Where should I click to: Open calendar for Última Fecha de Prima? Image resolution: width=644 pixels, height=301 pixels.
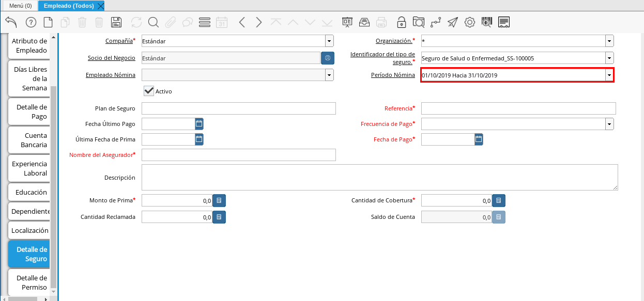coord(199,139)
